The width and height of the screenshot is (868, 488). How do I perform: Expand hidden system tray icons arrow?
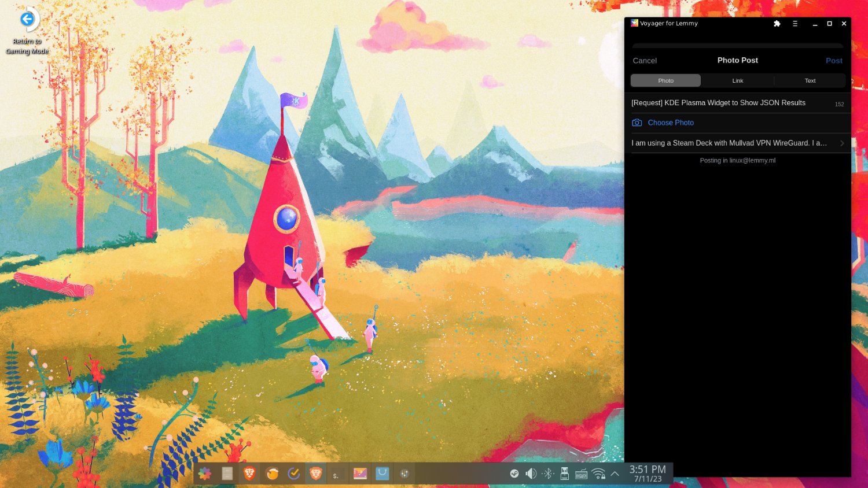click(x=615, y=474)
